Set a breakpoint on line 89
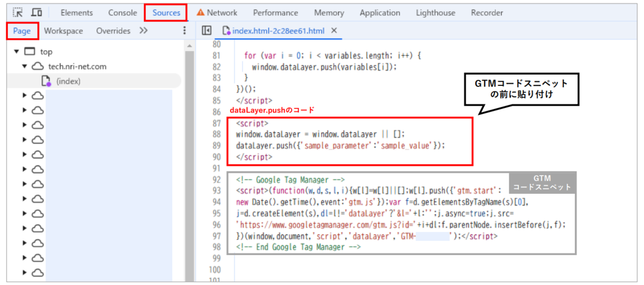Viewport: 644px width, 285px height. (217, 145)
